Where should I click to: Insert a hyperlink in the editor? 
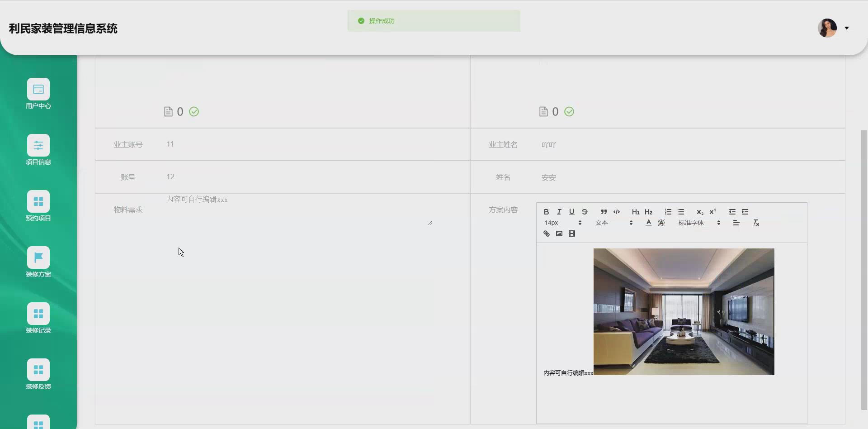[x=546, y=234]
